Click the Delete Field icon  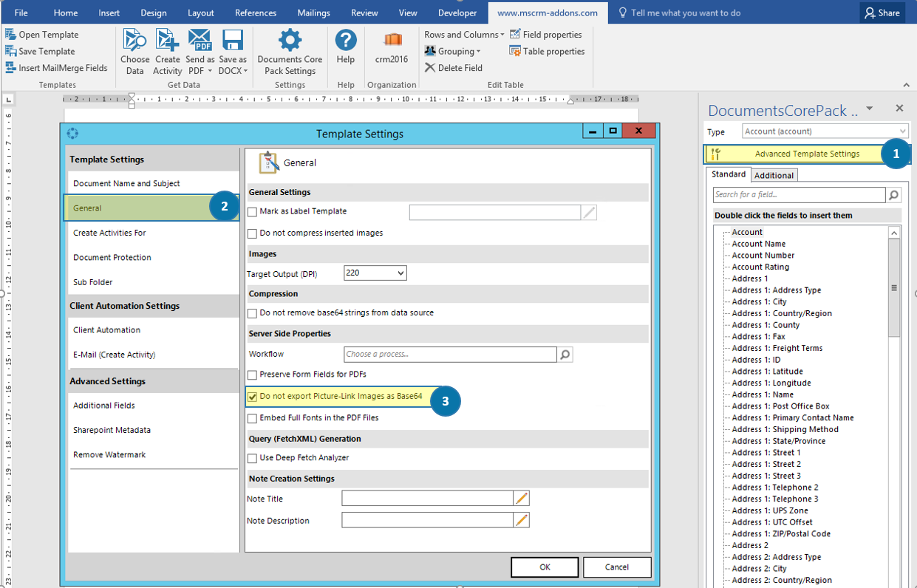(x=430, y=67)
